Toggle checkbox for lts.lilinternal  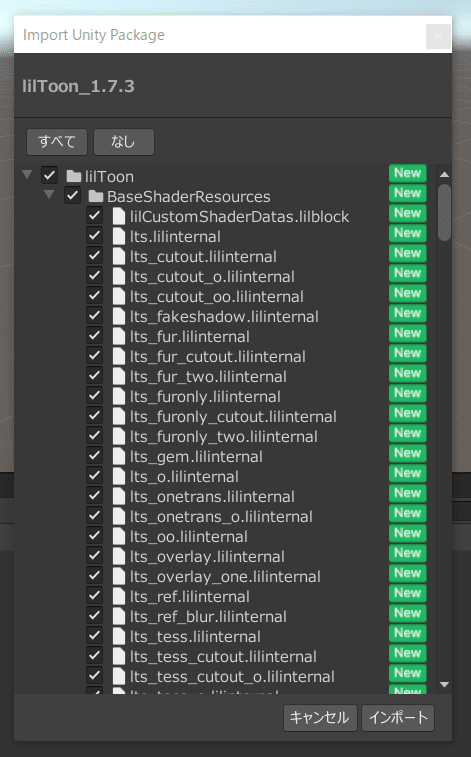tap(95, 236)
